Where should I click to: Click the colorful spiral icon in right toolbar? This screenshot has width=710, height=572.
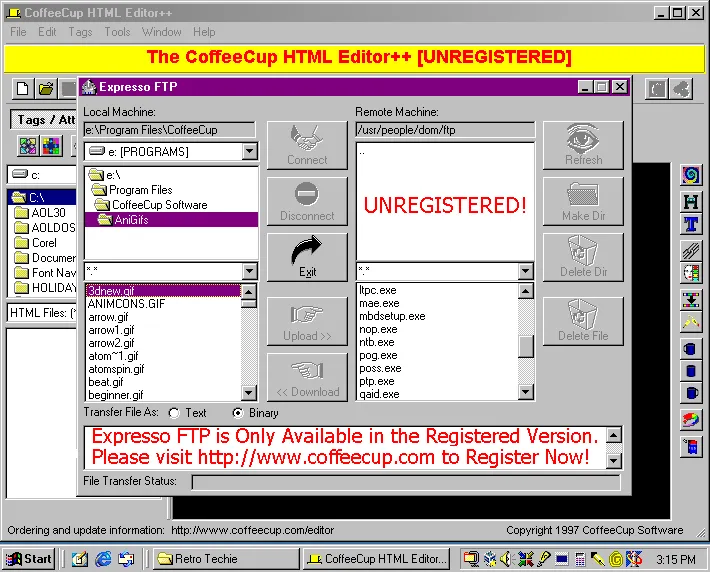(x=691, y=175)
